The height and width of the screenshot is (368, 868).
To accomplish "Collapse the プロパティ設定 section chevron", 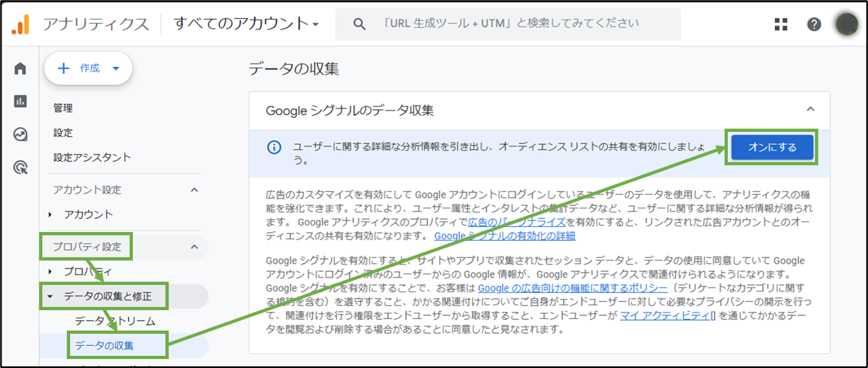I will [x=194, y=247].
